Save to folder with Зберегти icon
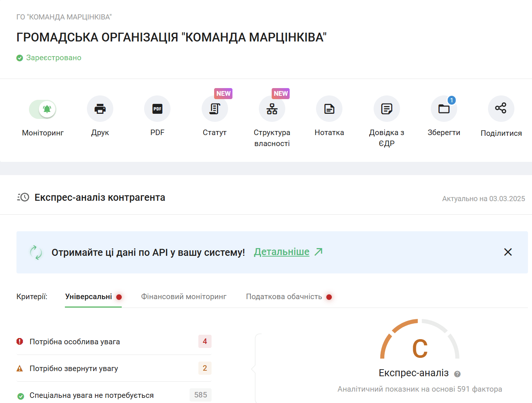 [444, 109]
